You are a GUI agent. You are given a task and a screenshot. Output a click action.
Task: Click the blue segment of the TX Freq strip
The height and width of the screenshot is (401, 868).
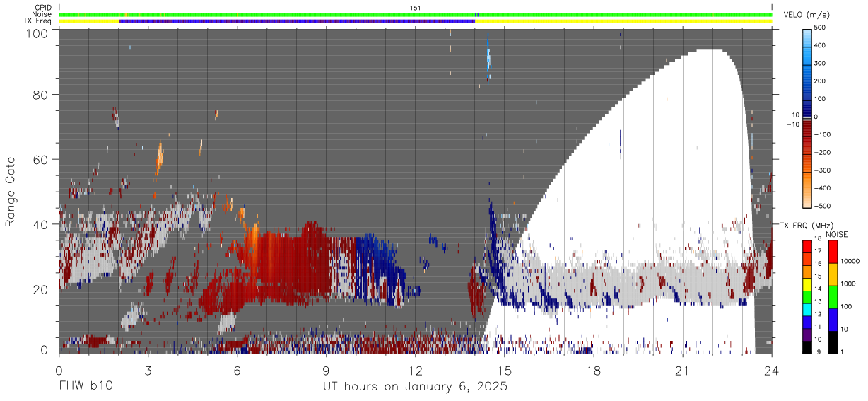click(297, 21)
